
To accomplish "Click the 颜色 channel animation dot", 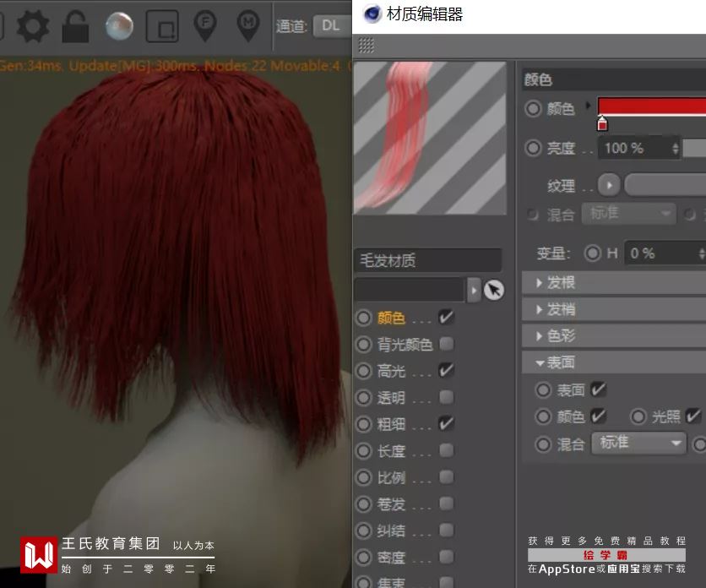I will [x=364, y=318].
